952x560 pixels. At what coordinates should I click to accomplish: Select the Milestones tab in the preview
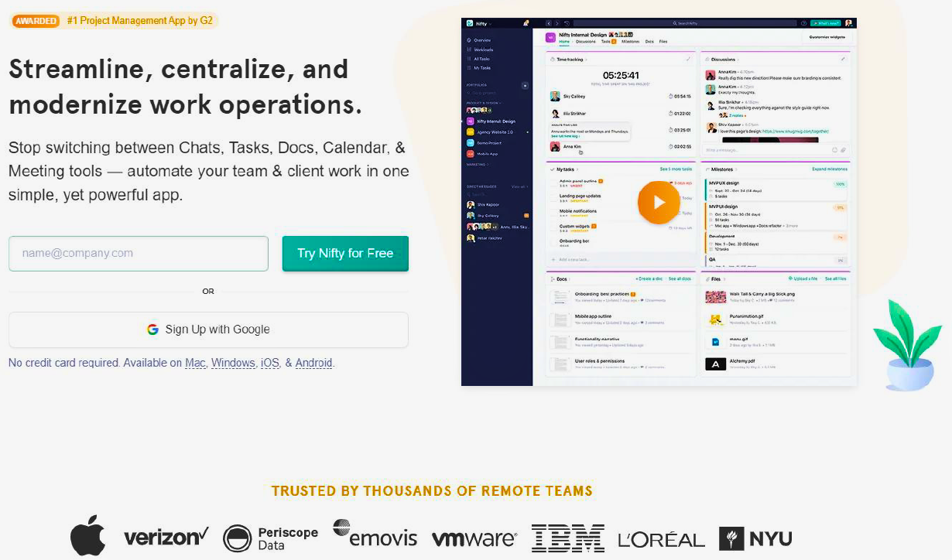tap(630, 42)
